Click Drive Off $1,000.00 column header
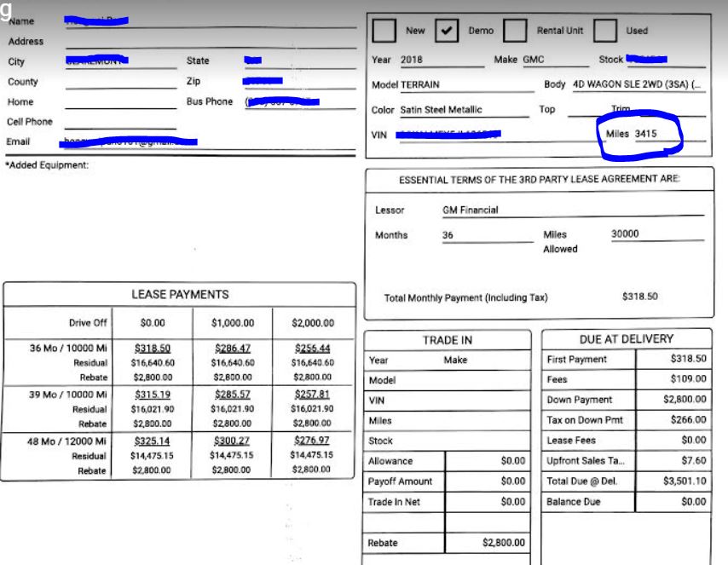728x565 pixels. (233, 323)
